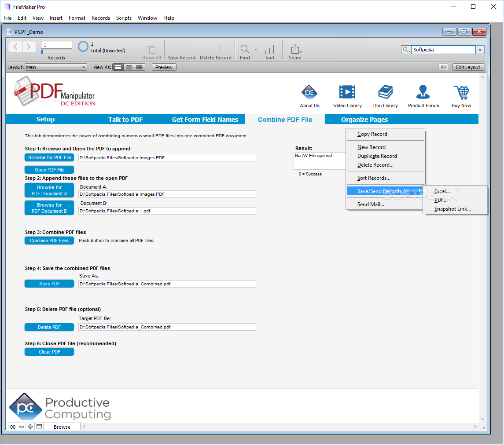This screenshot has height=445, width=504.
Task: Click the Save As path field
Action: (167, 284)
